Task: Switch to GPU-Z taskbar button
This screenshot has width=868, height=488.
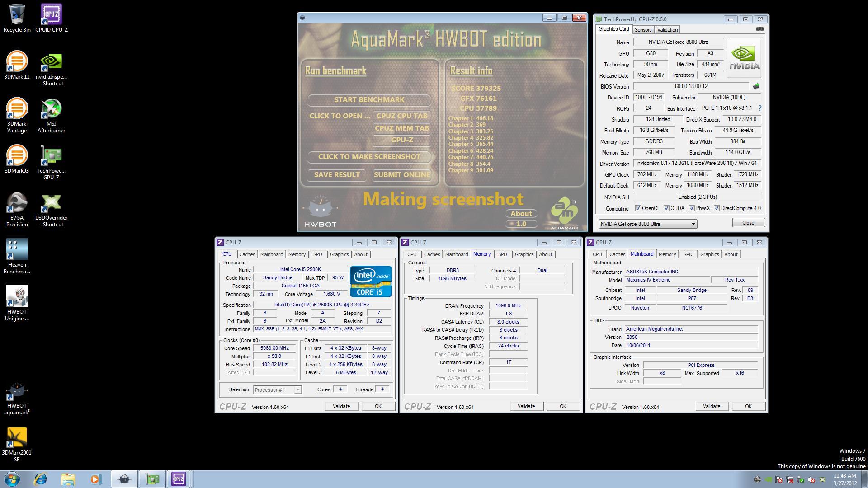Action: [x=152, y=479]
